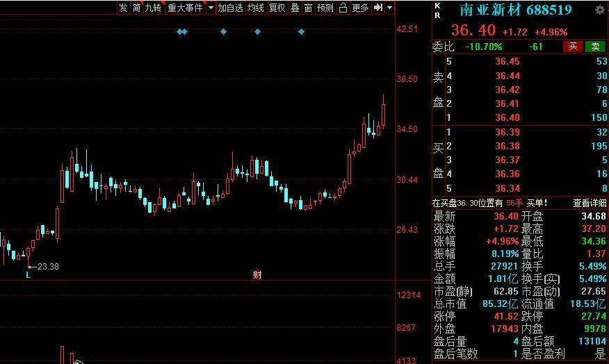Image resolution: width=609 pixels, height=364 pixels.
Task: Toggle 均线 moving average display
Action: [x=256, y=8]
